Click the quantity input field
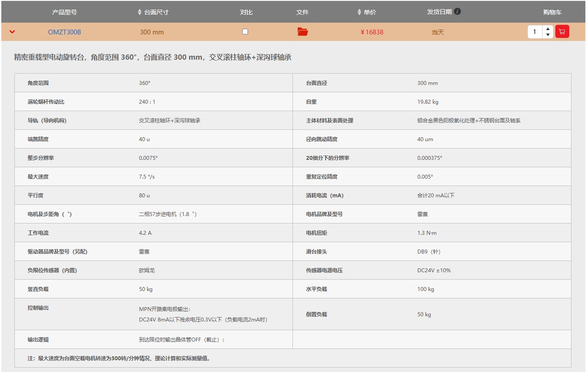The image size is (588, 372). (535, 32)
